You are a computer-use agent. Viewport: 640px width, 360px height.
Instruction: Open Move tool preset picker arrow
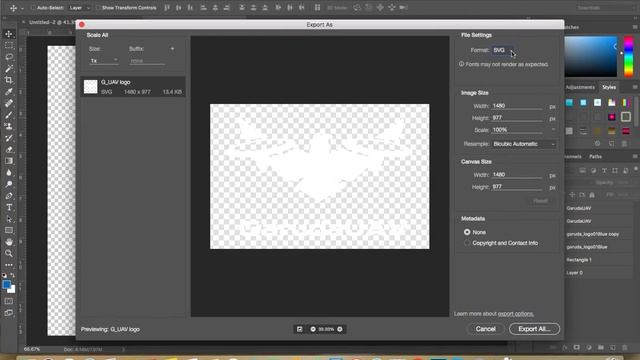click(x=22, y=8)
